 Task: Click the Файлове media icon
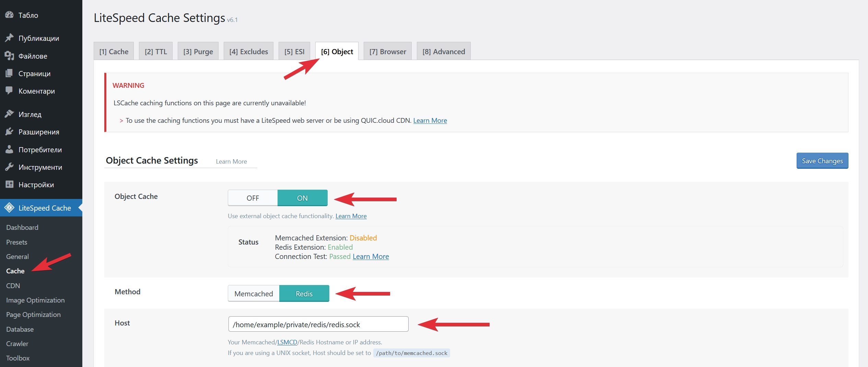9,56
